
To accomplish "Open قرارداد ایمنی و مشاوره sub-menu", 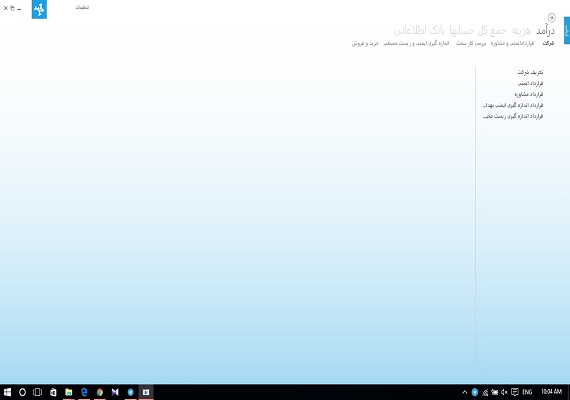I will [513, 43].
